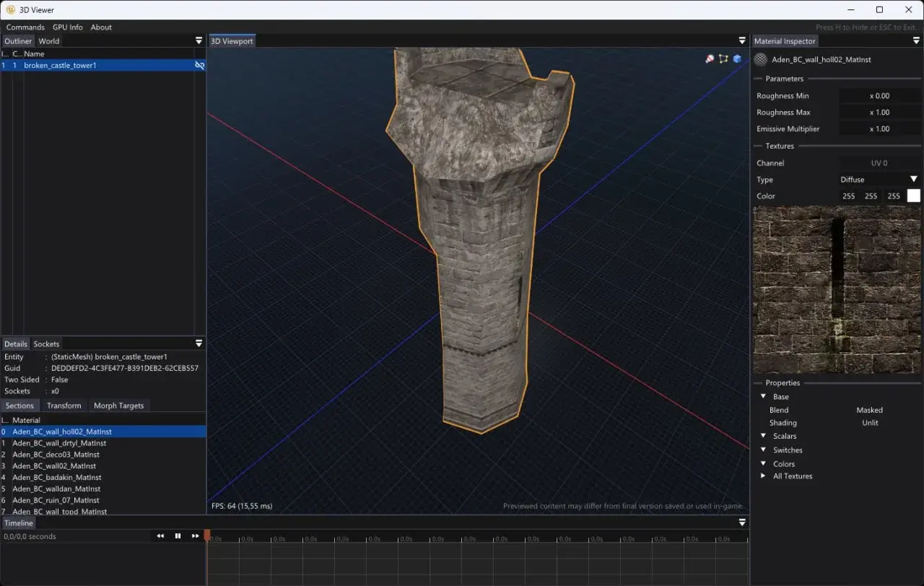The image size is (924, 586).
Task: Expand the All Textures group
Action: [763, 476]
